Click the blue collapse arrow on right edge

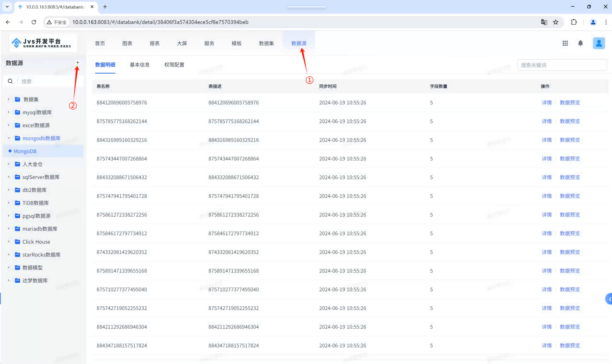tap(609, 299)
